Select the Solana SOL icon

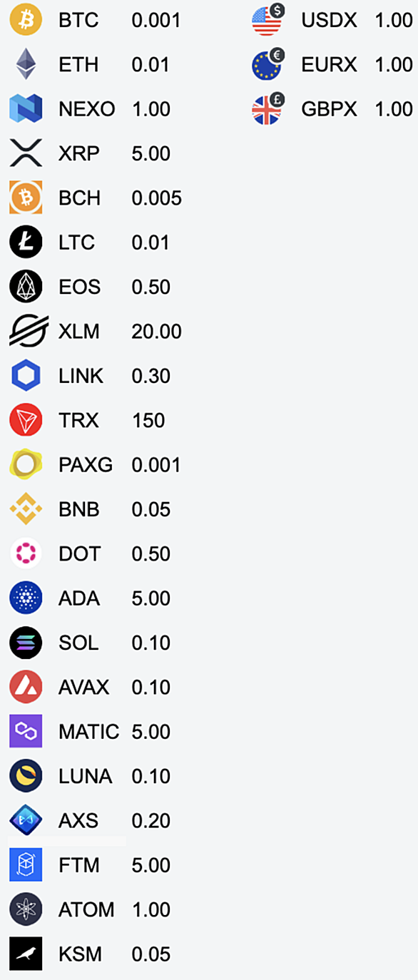[26, 643]
